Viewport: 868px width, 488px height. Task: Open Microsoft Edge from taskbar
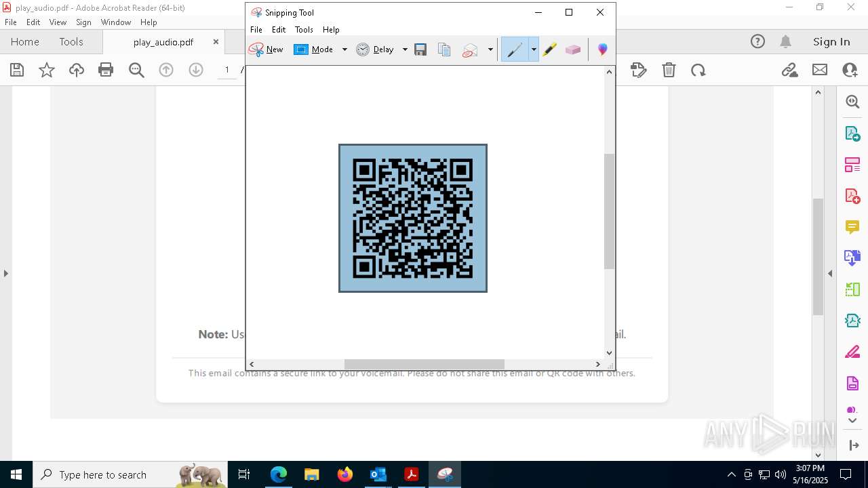click(x=279, y=474)
